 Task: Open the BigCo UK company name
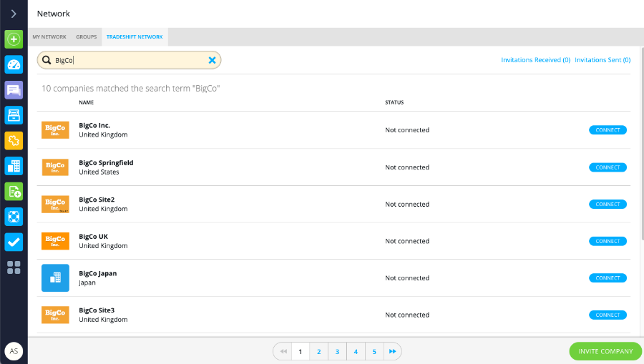93,237
